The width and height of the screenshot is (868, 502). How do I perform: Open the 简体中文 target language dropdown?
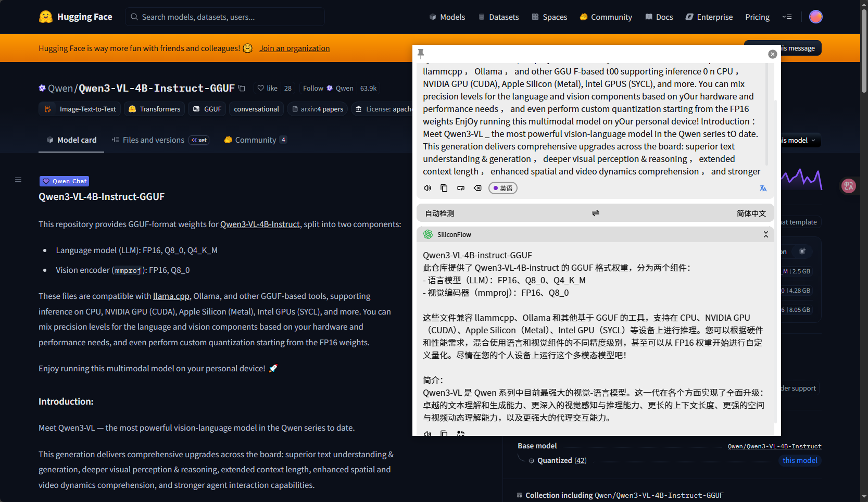click(751, 213)
